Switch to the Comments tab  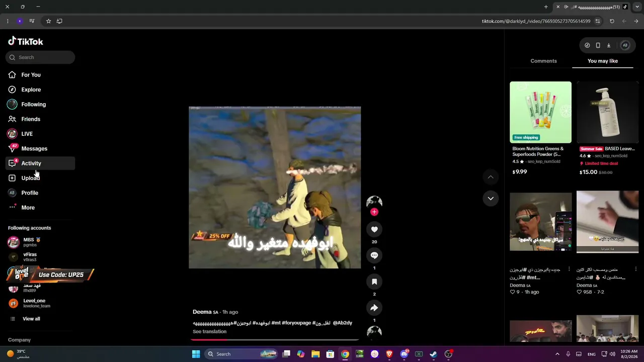(543, 61)
